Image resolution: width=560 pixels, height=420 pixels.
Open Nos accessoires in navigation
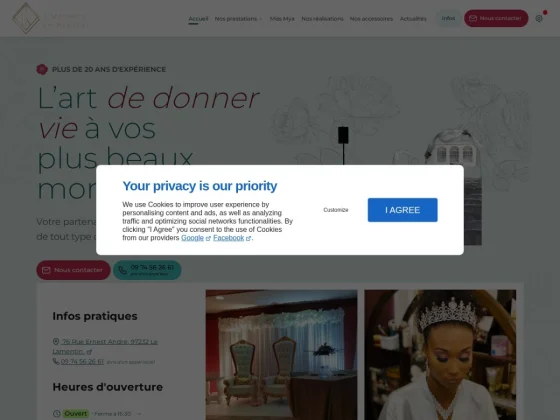tap(371, 19)
